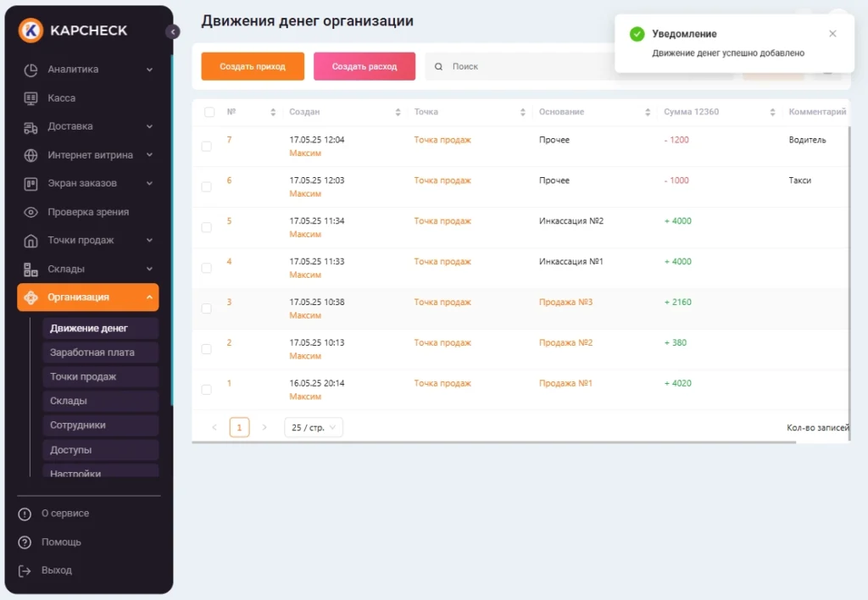Collapse the sidebar with the arrow button

point(173,31)
